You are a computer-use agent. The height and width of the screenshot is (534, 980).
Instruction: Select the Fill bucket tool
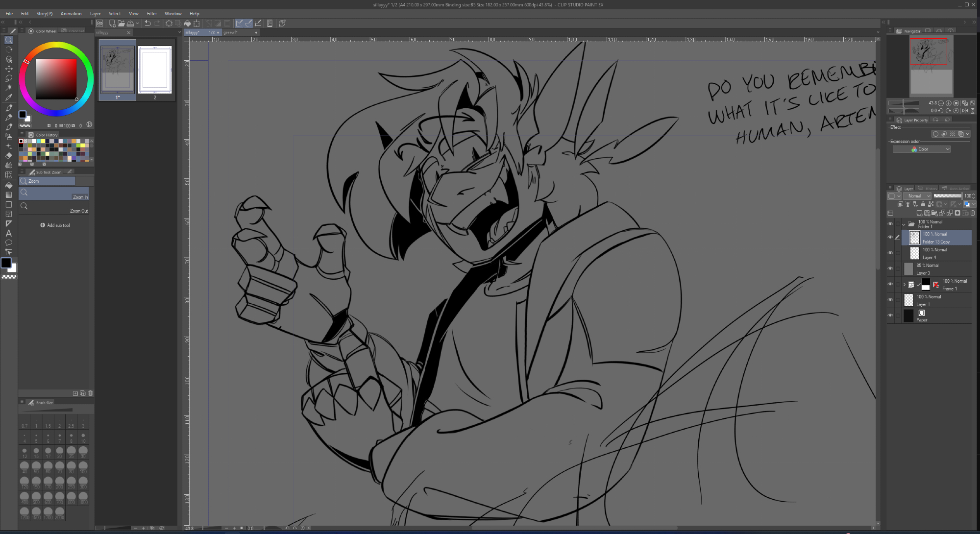[x=9, y=185]
